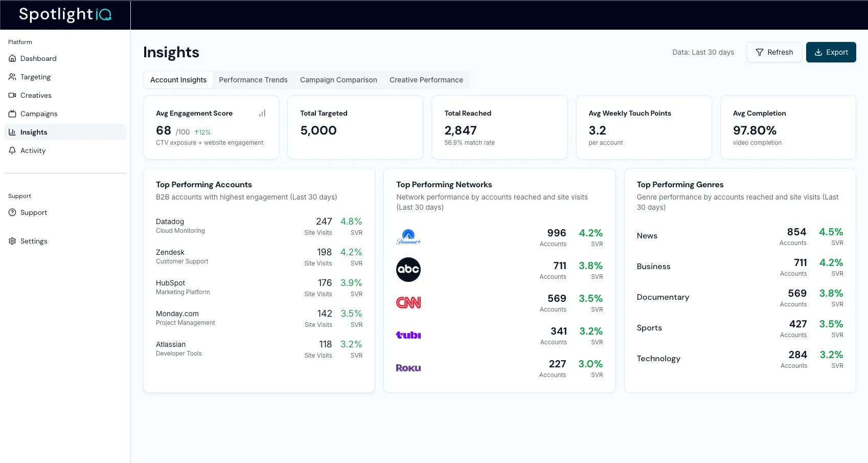This screenshot has width=868, height=463.
Task: Export the insights report
Action: [831, 52]
